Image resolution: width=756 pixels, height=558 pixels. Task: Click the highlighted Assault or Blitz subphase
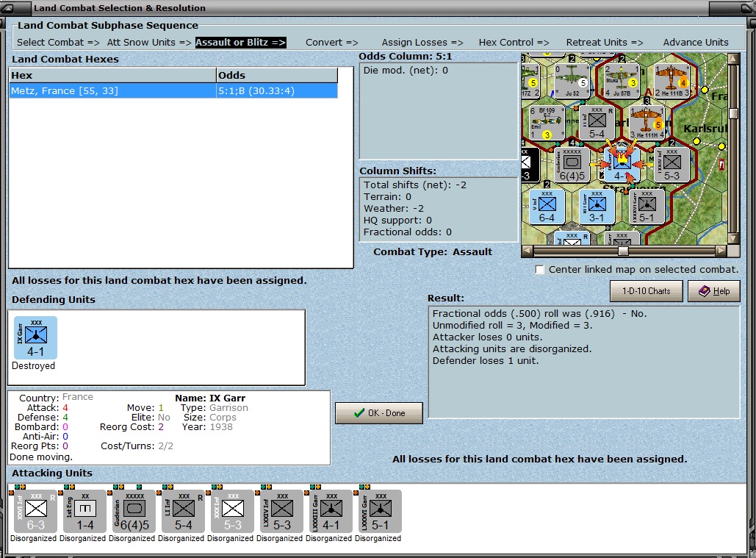tap(240, 43)
